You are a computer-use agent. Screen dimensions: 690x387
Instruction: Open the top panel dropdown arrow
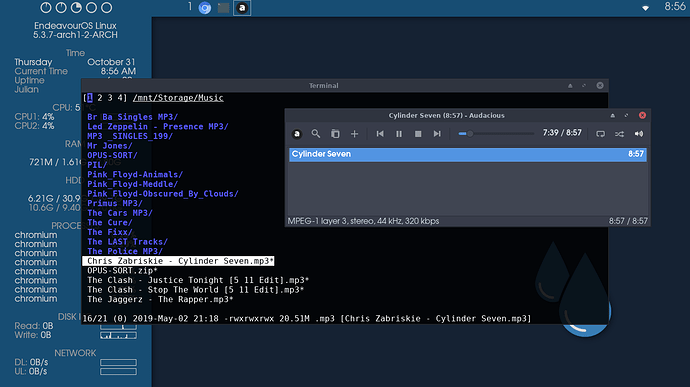tap(645, 8)
